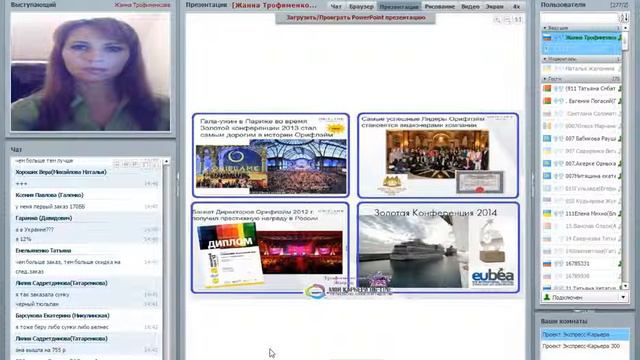Click the sort users icon
The image size is (640, 360).
coord(624,18)
